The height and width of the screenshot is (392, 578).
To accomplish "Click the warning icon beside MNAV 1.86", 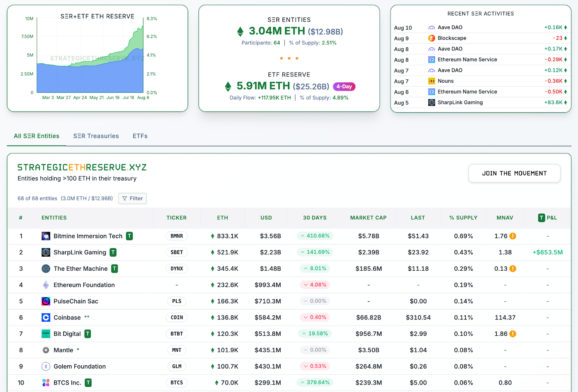I will tap(513, 334).
